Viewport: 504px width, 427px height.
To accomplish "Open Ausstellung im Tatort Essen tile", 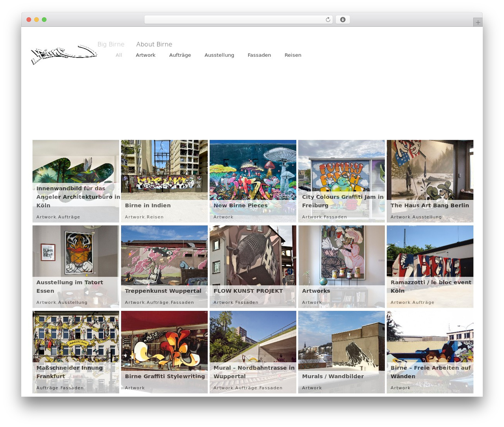I will 76,267.
